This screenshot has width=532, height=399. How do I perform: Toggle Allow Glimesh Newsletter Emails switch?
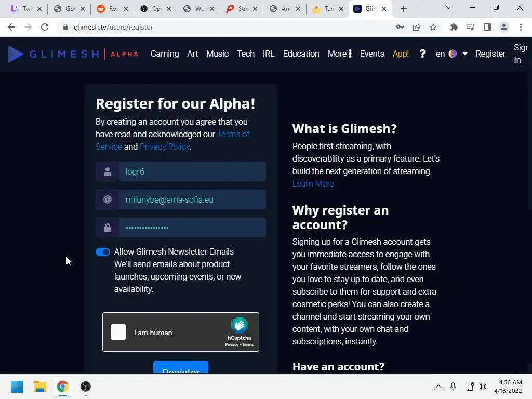point(103,252)
